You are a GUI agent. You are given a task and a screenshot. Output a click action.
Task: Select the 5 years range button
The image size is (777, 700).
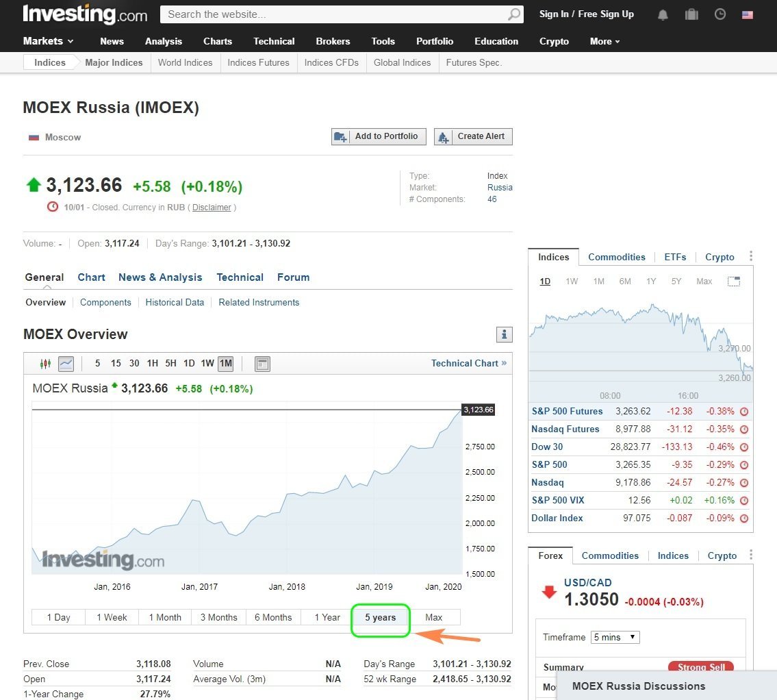click(380, 617)
